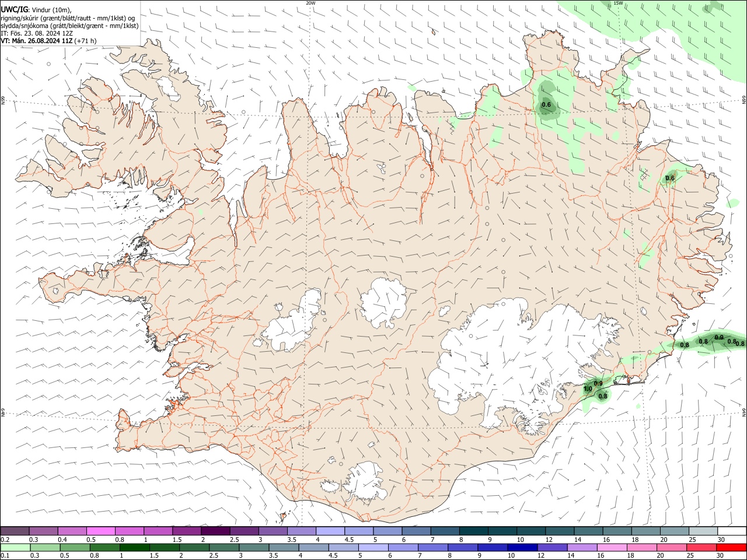Click the pale grey swatch at 25 in the upper scale

(703, 531)
